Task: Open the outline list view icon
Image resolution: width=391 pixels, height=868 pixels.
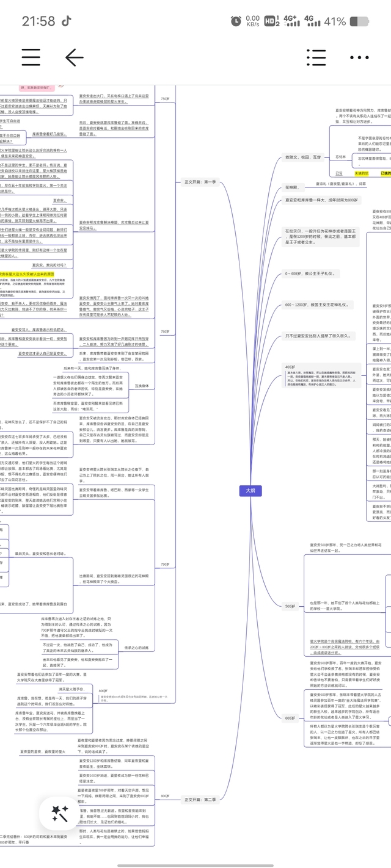Action: 316,57
